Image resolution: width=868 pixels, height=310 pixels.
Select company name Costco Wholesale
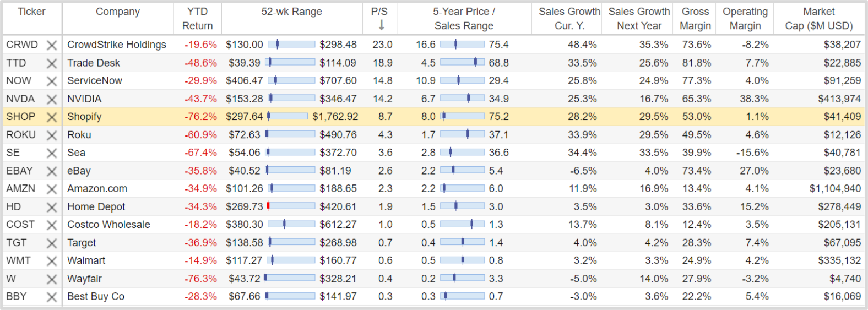(x=109, y=224)
